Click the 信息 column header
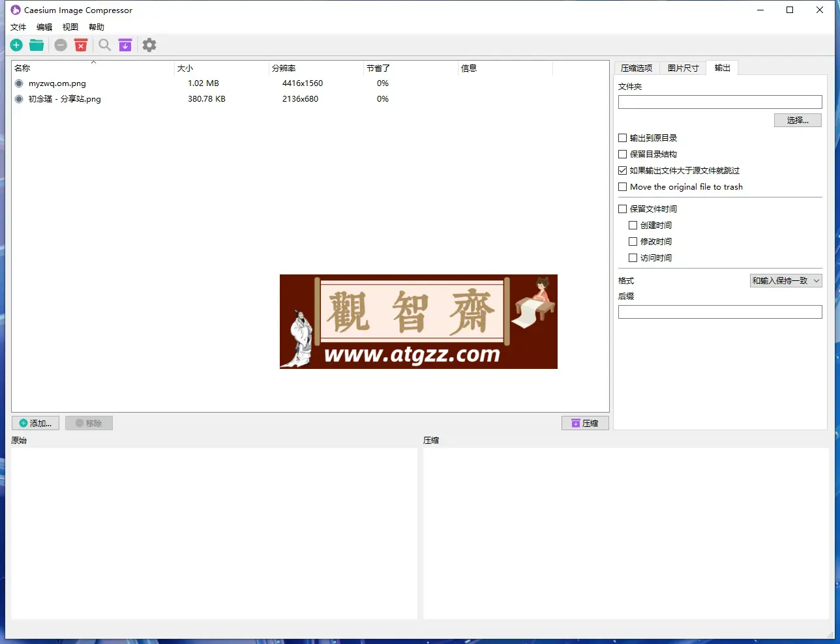 [505, 68]
